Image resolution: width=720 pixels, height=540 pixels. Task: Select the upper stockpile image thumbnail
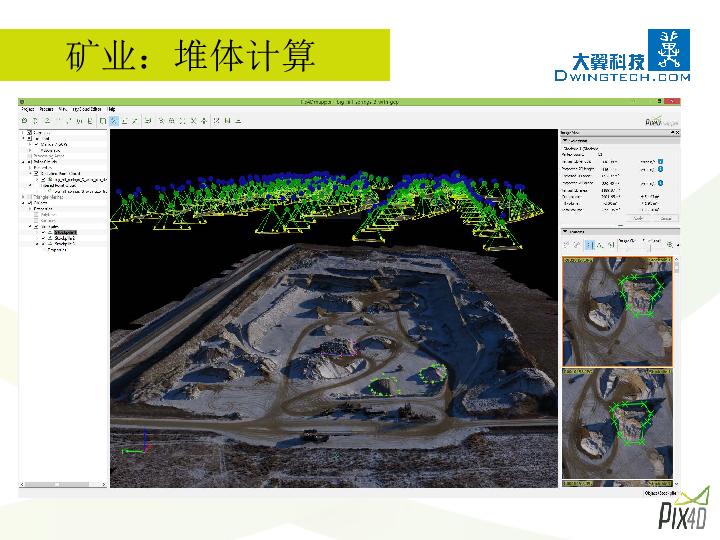(x=616, y=310)
